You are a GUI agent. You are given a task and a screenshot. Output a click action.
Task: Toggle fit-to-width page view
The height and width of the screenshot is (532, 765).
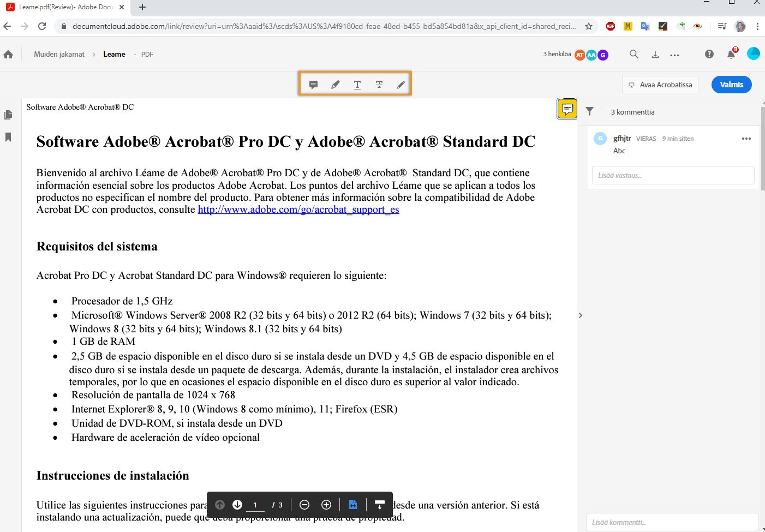coord(353,505)
